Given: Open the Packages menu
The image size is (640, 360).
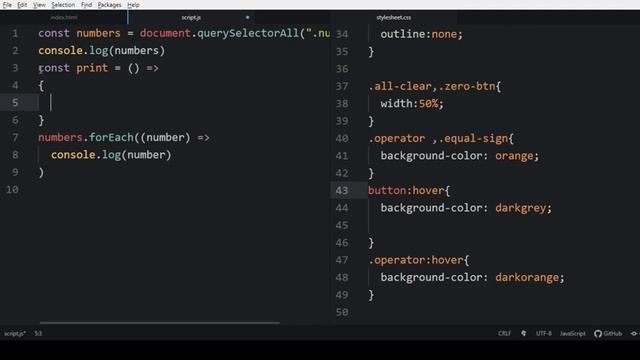Looking at the screenshot, I should click(109, 5).
